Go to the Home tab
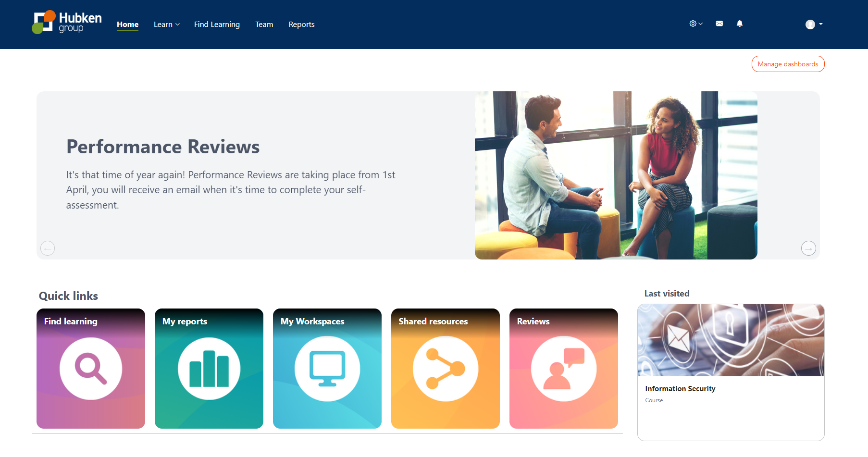The height and width of the screenshot is (457, 868). pyautogui.click(x=127, y=24)
